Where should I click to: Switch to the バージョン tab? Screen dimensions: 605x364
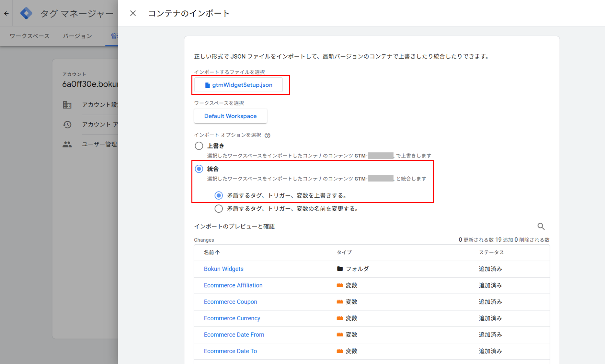pos(77,36)
